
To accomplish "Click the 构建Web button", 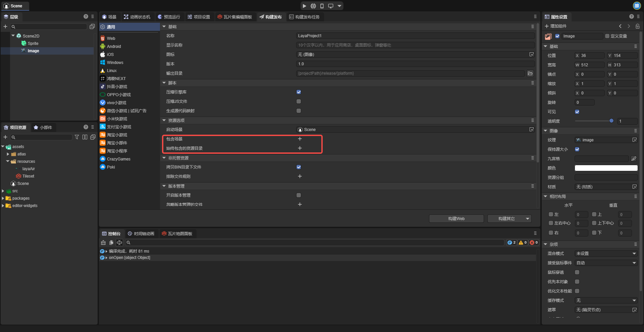I will click(x=456, y=219).
